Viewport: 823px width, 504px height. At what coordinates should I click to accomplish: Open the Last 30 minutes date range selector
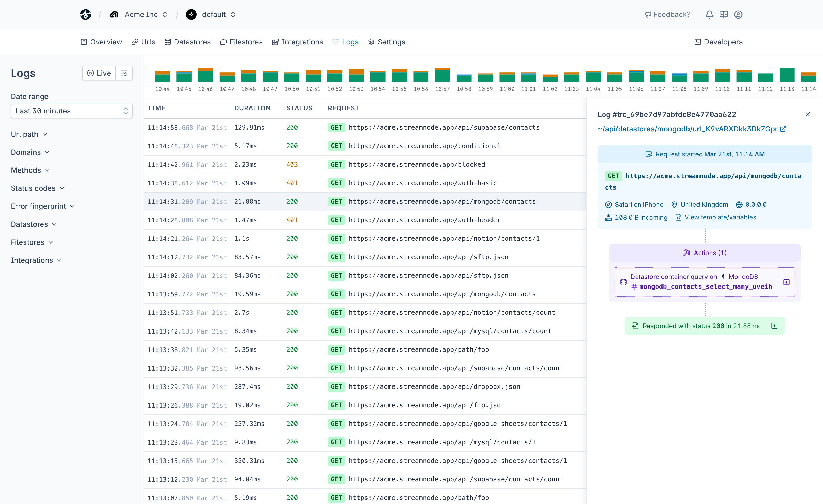71,111
